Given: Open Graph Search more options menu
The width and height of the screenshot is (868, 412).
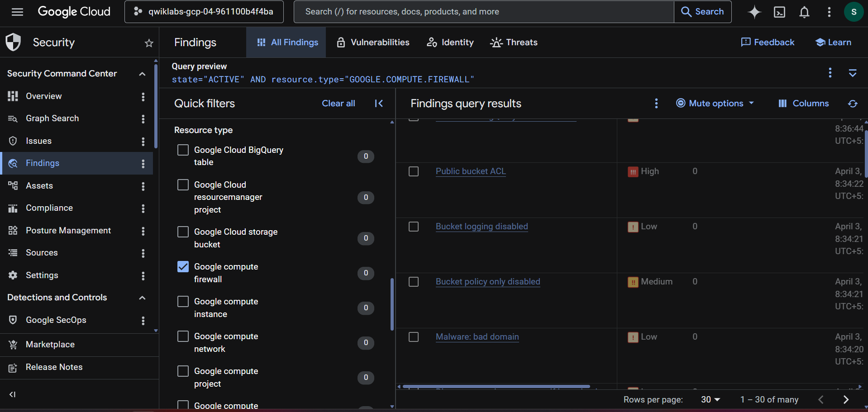Looking at the screenshot, I should tap(143, 118).
